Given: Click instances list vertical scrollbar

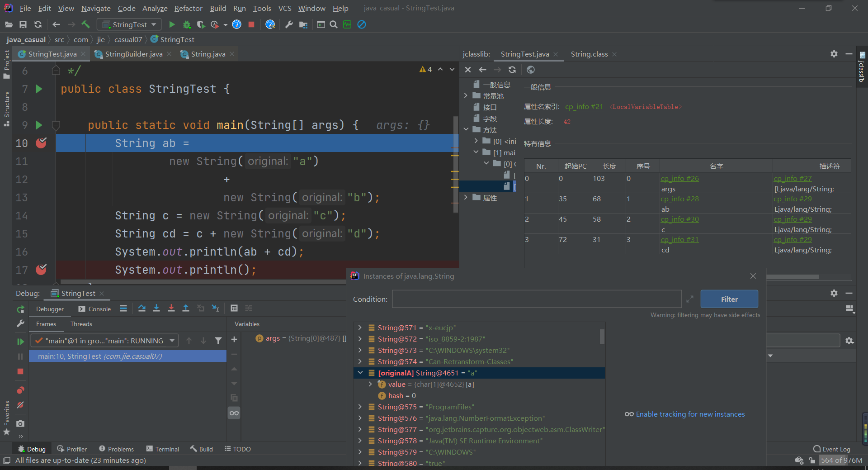Looking at the screenshot, I should [x=602, y=337].
